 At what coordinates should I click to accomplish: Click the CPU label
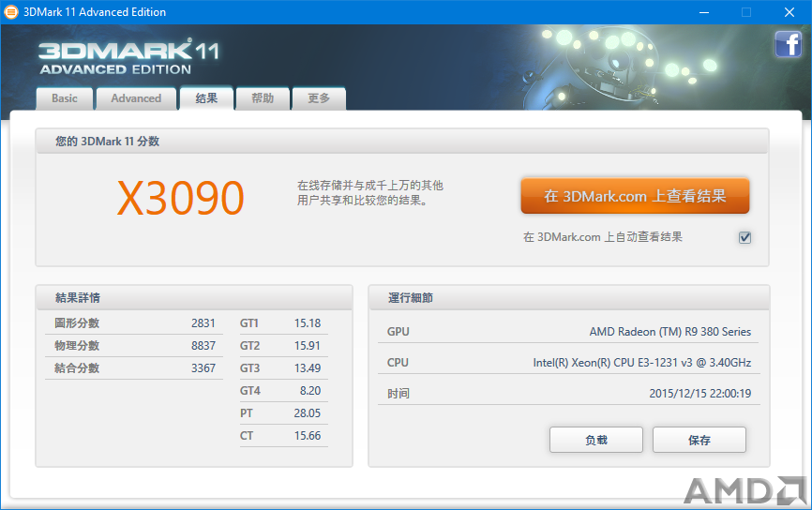point(398,363)
